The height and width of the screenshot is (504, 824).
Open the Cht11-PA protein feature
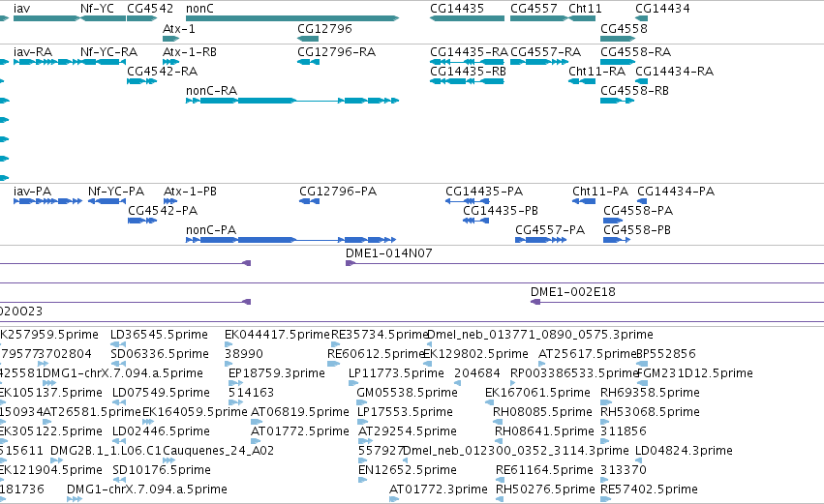(584, 201)
